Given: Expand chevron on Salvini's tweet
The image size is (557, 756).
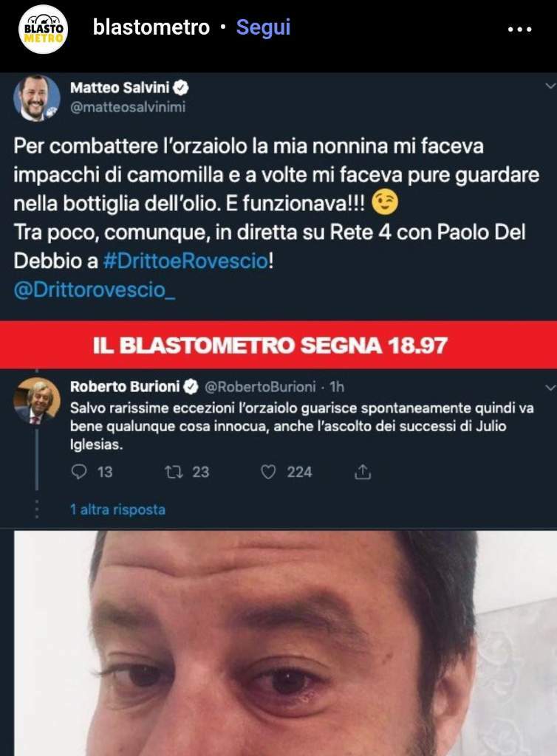Looking at the screenshot, I should [550, 86].
